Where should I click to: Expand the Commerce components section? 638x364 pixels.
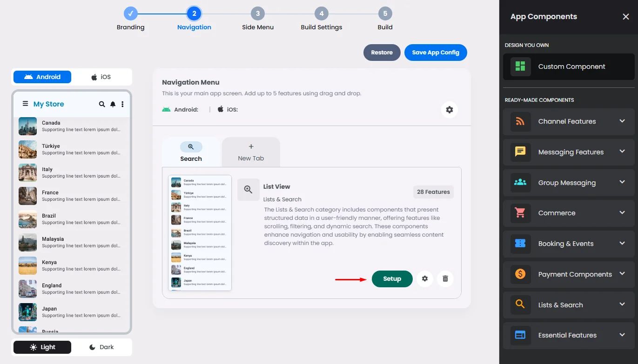pyautogui.click(x=569, y=213)
